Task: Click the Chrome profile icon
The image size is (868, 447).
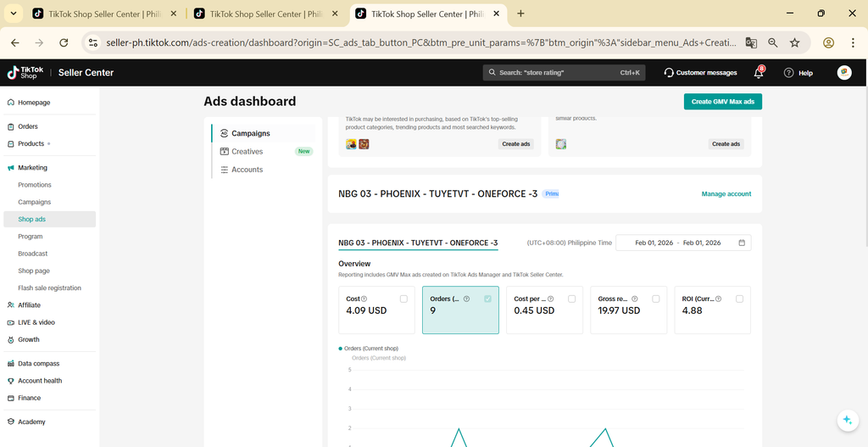Action: [828, 42]
